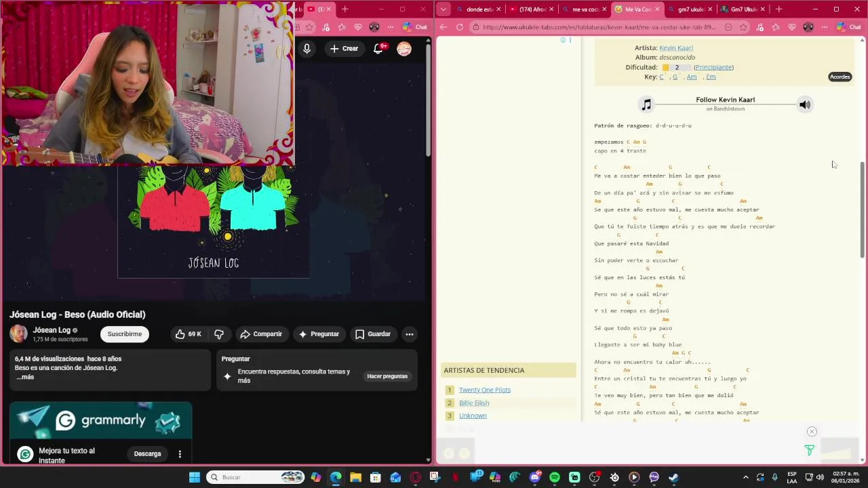The width and height of the screenshot is (868, 488).
Task: Open Billie Eilish trending artist link
Action: (474, 403)
